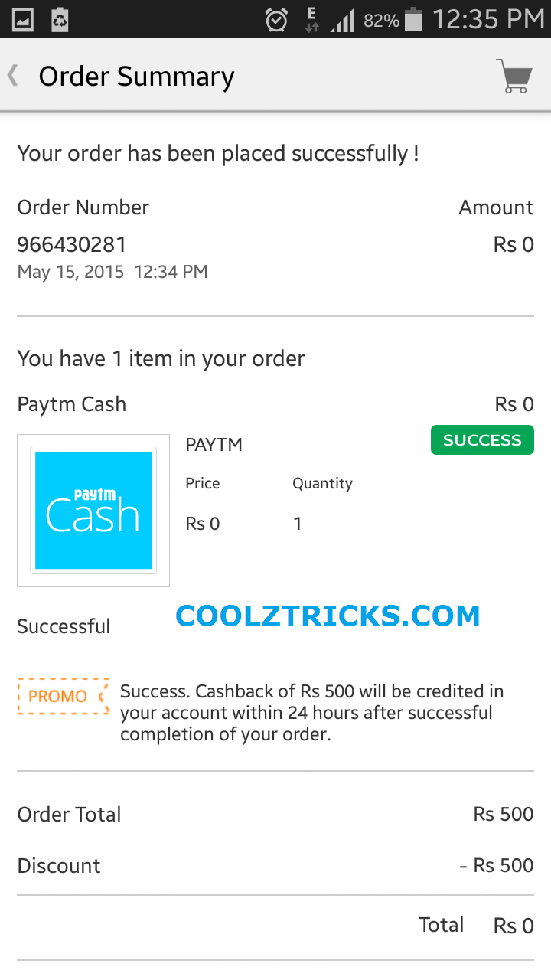Tap the back arrow beside Order Summary
Viewport: 551px width, 980px height.
point(13,76)
